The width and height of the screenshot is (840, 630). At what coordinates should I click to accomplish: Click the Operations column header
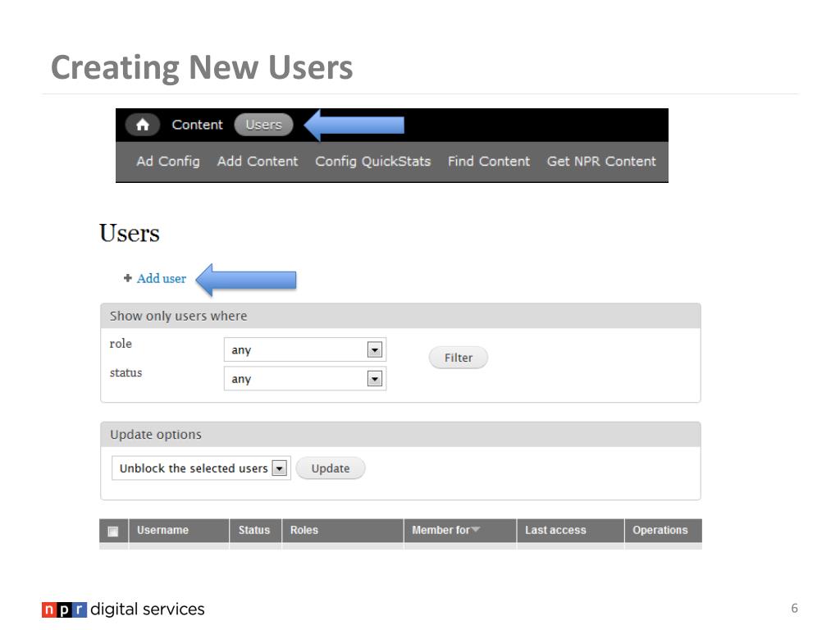pos(660,530)
